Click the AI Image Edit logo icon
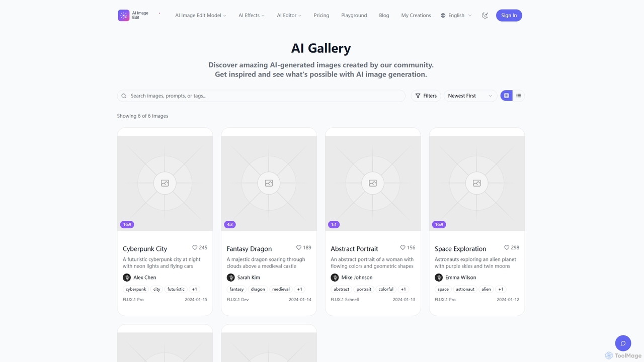The image size is (644, 362). click(124, 16)
